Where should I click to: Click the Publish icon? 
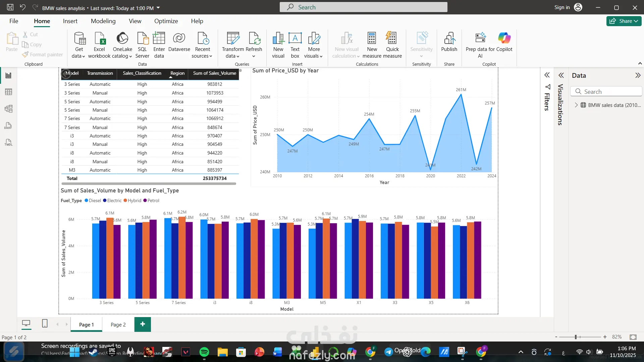[449, 39]
